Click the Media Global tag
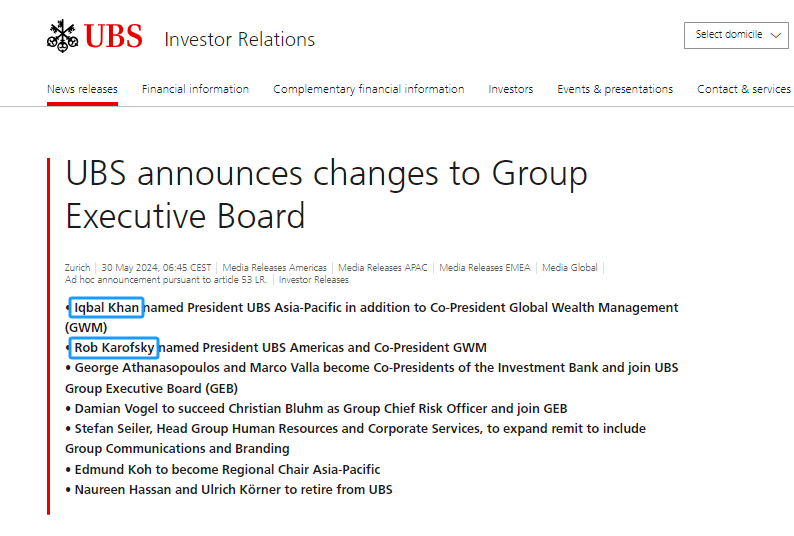This screenshot has height=536, width=794. coord(570,267)
